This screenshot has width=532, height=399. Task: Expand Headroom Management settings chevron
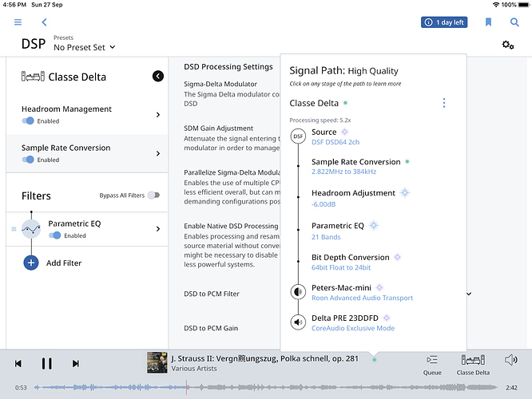[x=158, y=115]
